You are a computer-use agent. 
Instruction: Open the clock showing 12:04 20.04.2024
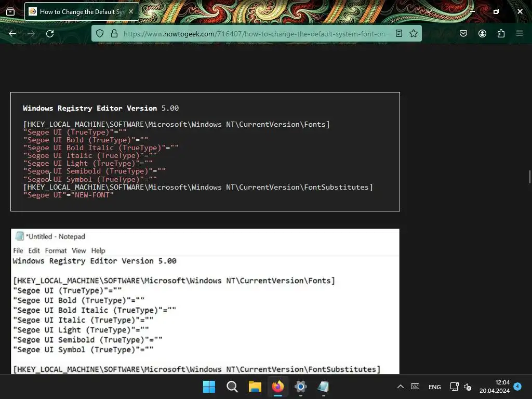pyautogui.click(x=495, y=387)
